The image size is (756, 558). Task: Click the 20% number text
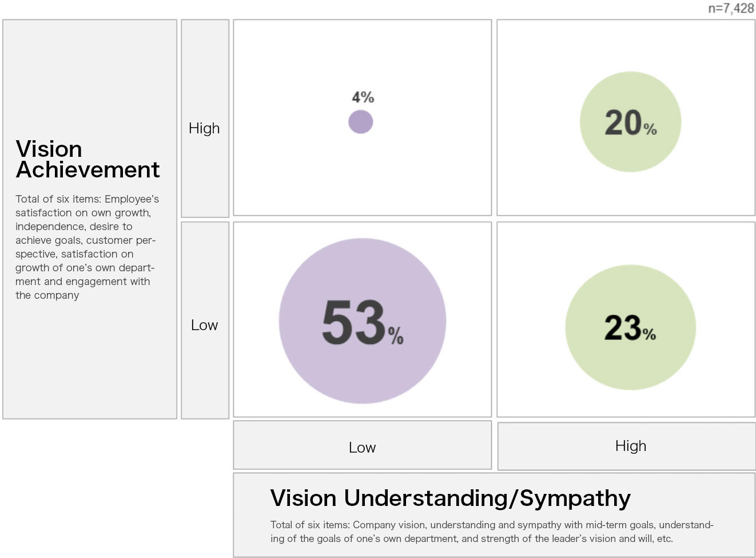630,123
